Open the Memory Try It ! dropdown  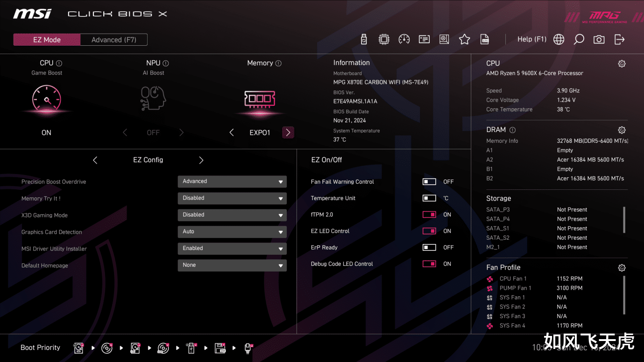(x=232, y=198)
